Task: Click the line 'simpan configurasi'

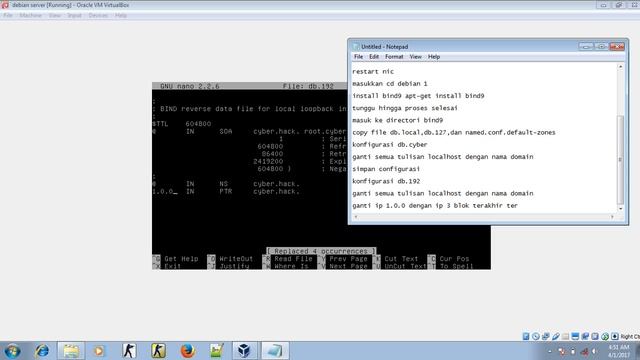Action: point(386,169)
